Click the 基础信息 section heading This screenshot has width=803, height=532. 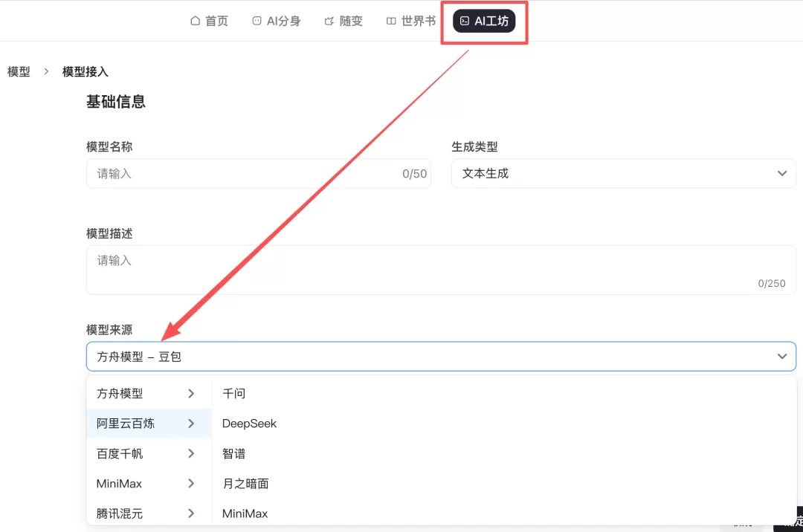click(116, 102)
